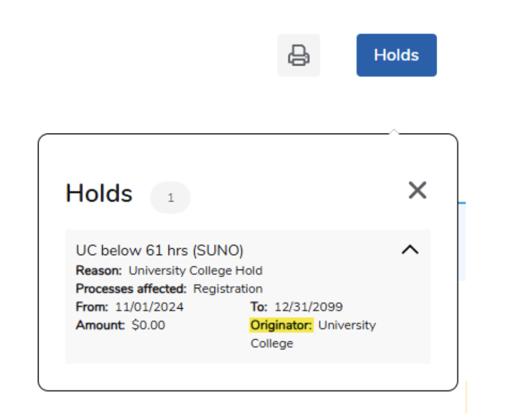
Task: Click the To label
Action: point(259,307)
